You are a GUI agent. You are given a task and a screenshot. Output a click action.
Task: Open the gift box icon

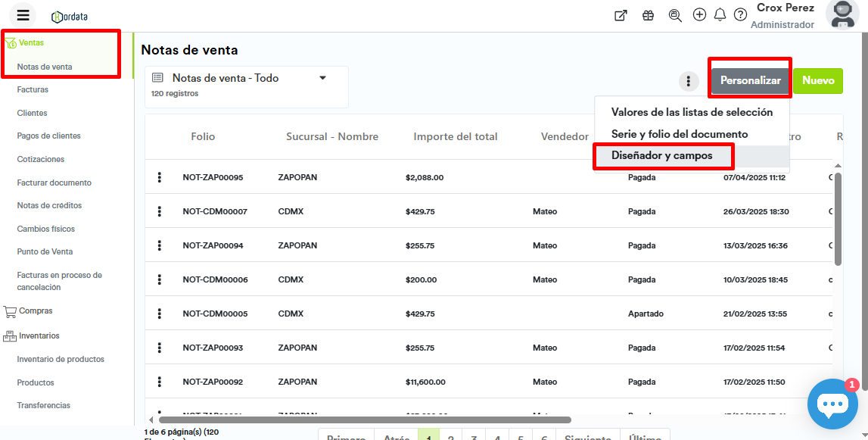tap(648, 15)
